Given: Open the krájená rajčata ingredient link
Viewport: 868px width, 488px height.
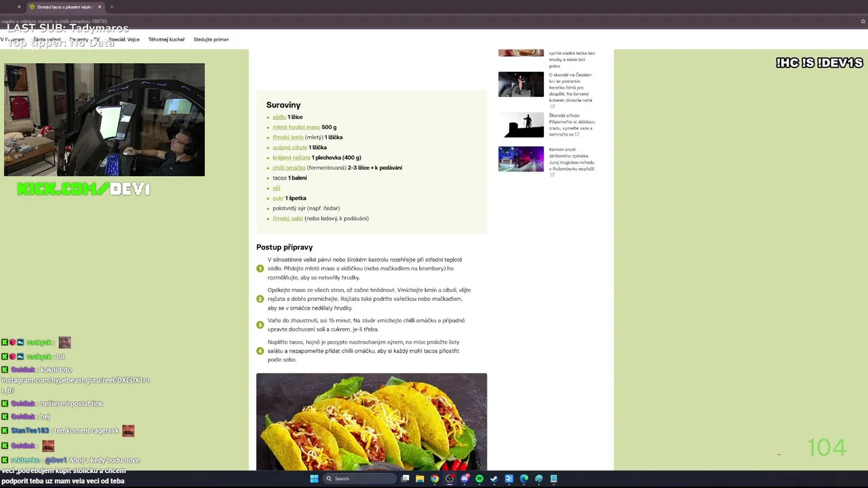Looking at the screenshot, I should pos(292,158).
